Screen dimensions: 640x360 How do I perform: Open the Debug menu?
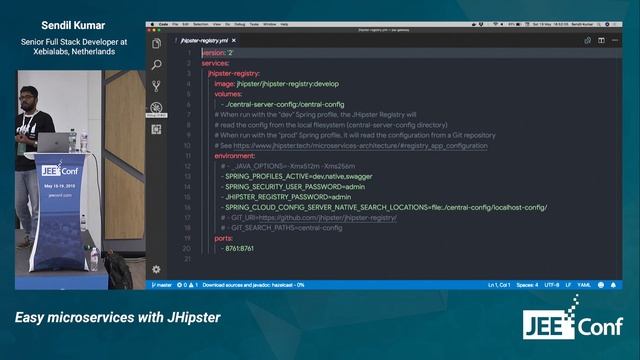(240, 24)
